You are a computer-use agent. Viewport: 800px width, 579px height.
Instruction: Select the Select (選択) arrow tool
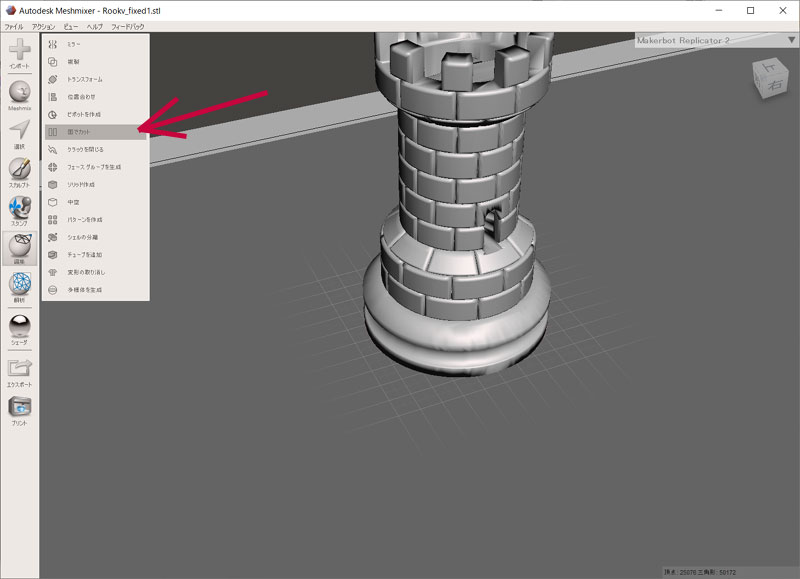[19, 132]
